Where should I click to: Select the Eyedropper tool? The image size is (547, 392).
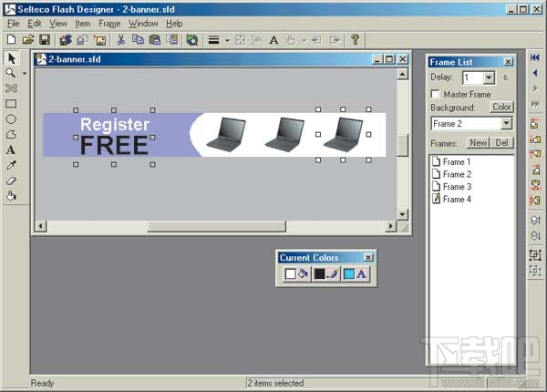click(11, 165)
